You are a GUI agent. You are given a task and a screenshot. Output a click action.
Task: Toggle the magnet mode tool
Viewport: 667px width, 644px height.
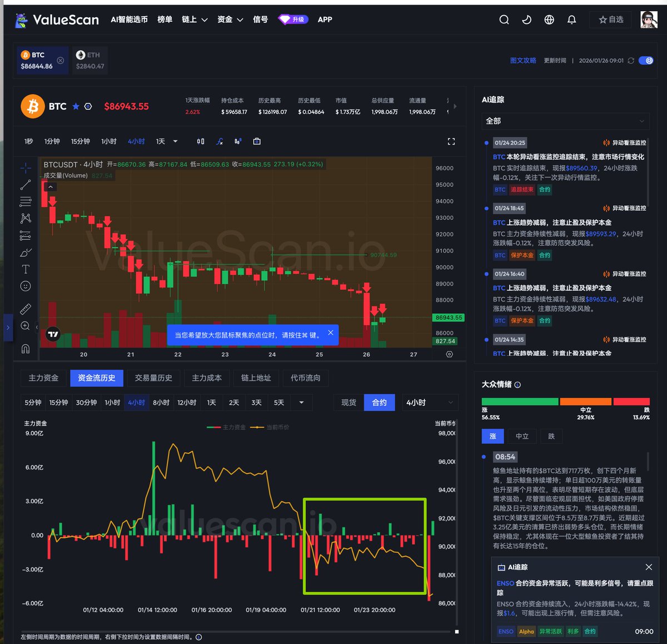pyautogui.click(x=26, y=348)
